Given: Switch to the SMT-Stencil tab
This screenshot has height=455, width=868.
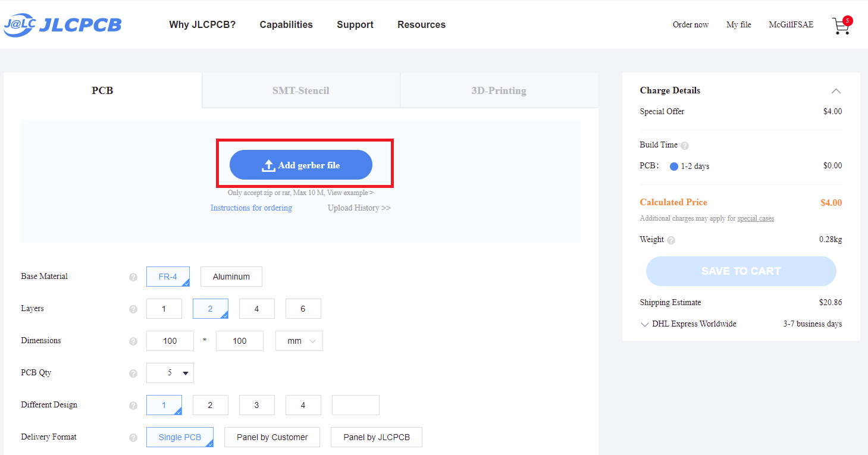Looking at the screenshot, I should click(x=301, y=90).
